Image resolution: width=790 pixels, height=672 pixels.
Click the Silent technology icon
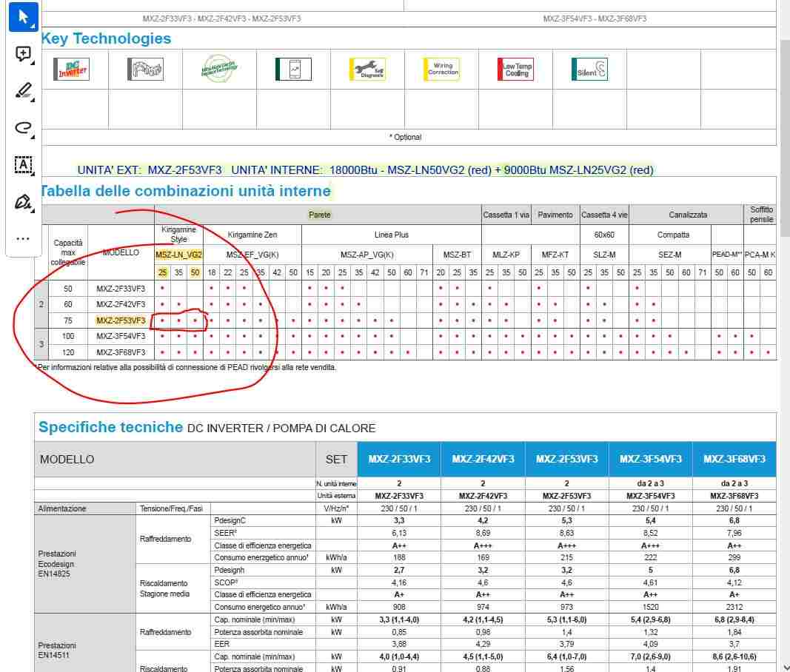coord(589,70)
